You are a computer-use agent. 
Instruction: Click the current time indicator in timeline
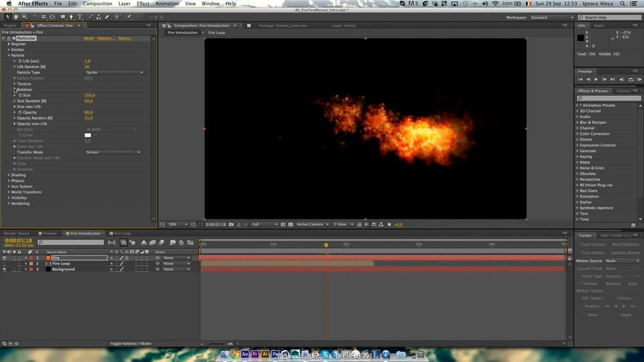326,245
